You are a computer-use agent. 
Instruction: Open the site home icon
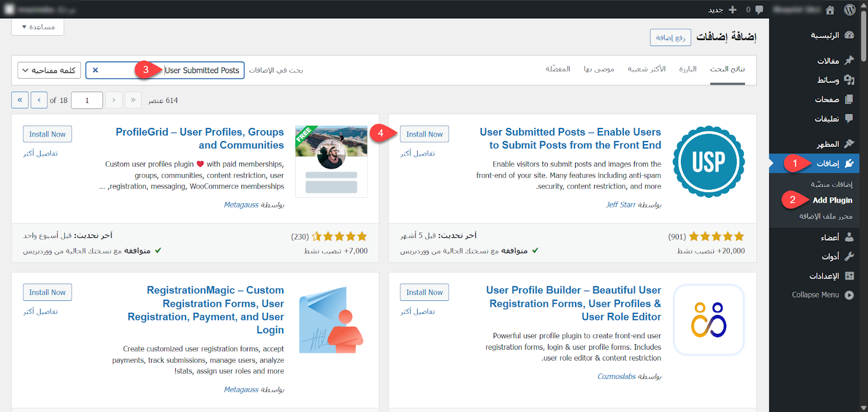pyautogui.click(x=830, y=10)
